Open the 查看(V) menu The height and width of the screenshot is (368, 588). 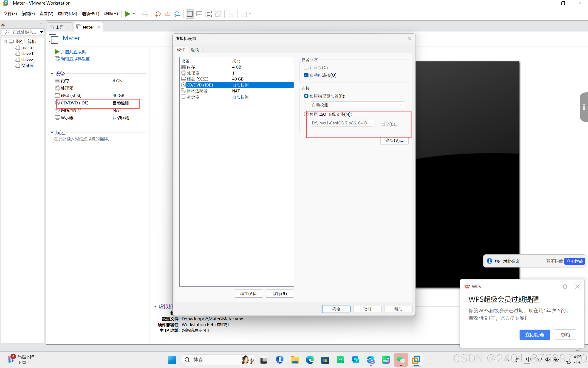(46, 14)
